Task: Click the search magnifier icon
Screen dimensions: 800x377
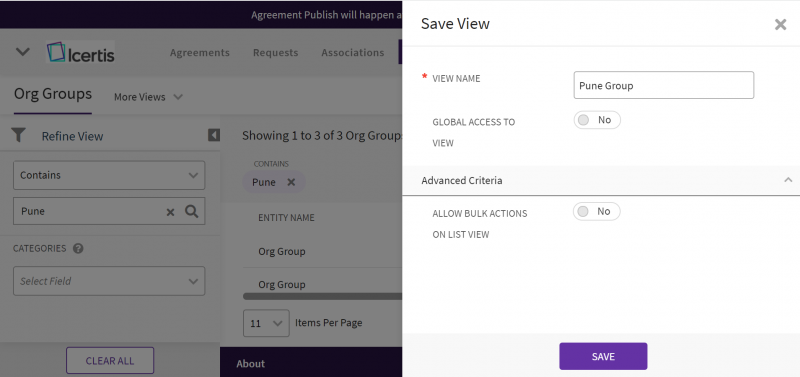Action: pos(191,211)
